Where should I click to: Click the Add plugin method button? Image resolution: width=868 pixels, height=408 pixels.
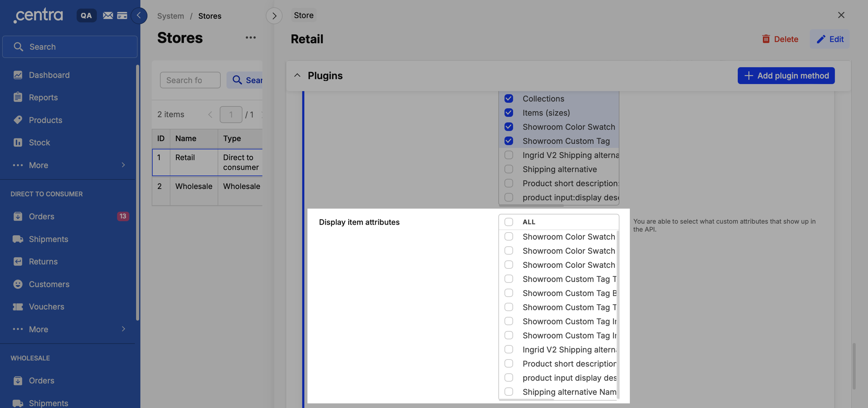786,75
